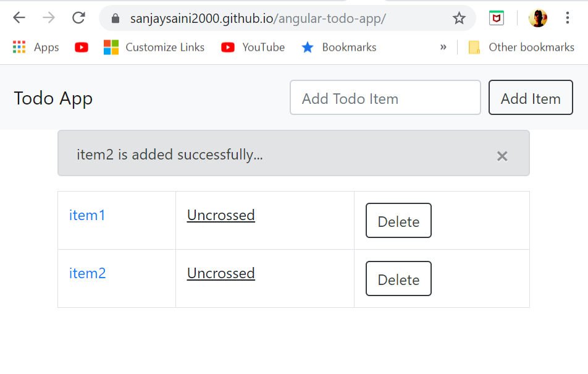Screen dimensions: 588x374
Task: Open the Chrome profile avatar
Action: tap(537, 18)
